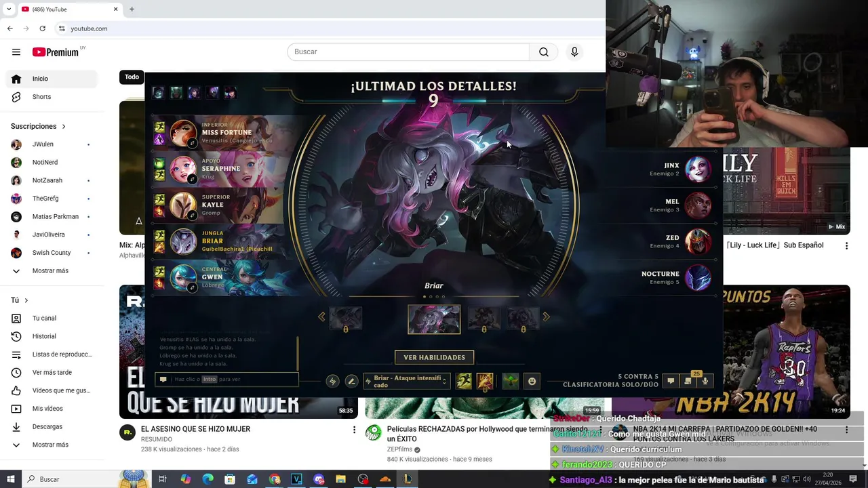Select locked skin left of current
868x488 pixels.
pyautogui.click(x=346, y=317)
